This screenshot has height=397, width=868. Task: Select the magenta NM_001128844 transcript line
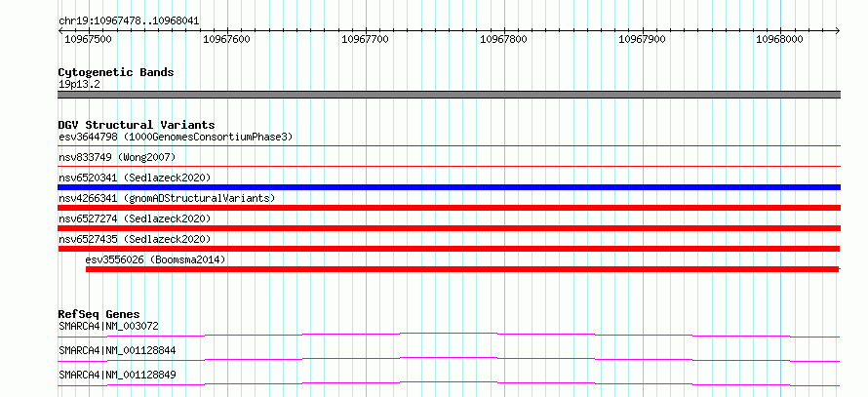point(449,359)
